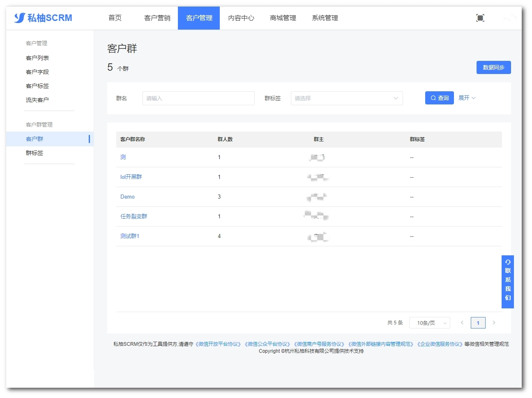Open the Demo customer group link
Screen dimensions: 532x398
click(x=127, y=197)
